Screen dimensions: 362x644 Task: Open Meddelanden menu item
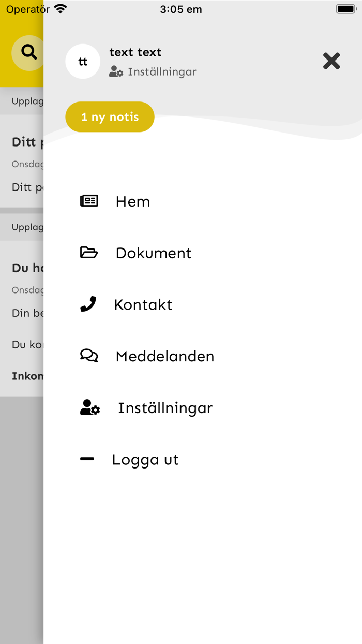coord(165,357)
